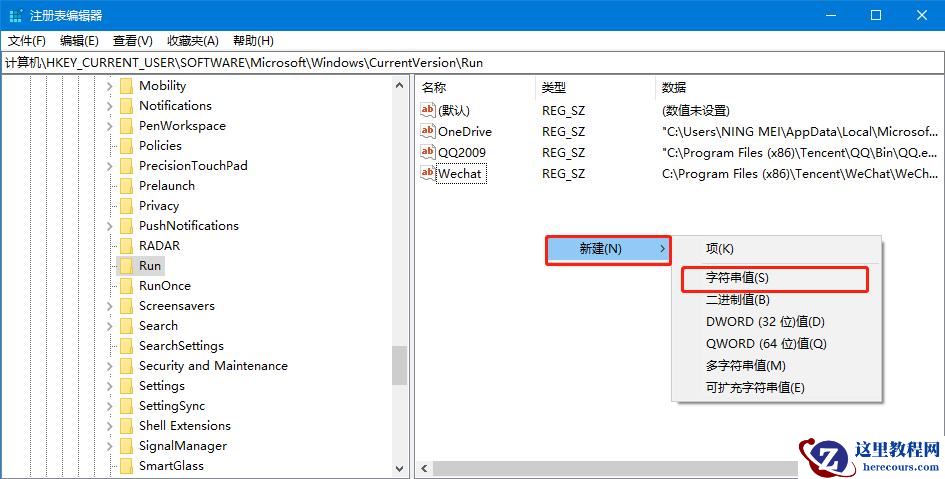The height and width of the screenshot is (479, 945).
Task: Choose 可扩充字符串值(E) from the submenu
Action: point(777,387)
